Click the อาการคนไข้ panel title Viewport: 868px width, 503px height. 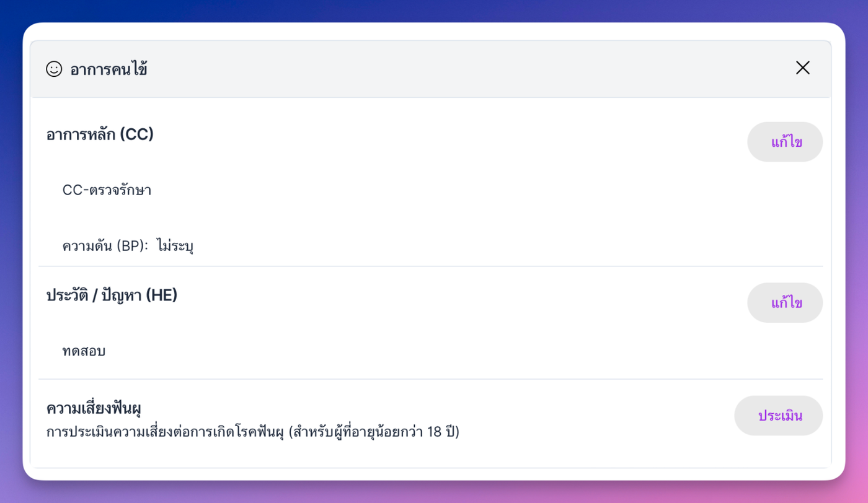coord(108,69)
